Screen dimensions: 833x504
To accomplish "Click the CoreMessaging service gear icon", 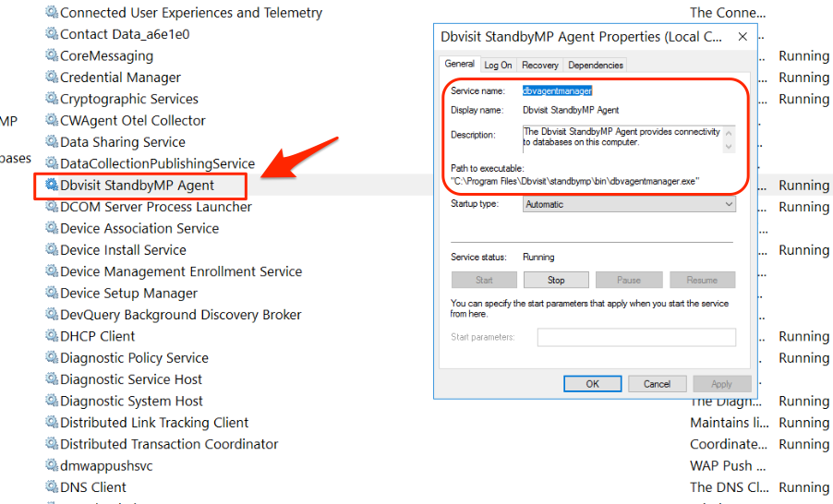I will point(52,56).
